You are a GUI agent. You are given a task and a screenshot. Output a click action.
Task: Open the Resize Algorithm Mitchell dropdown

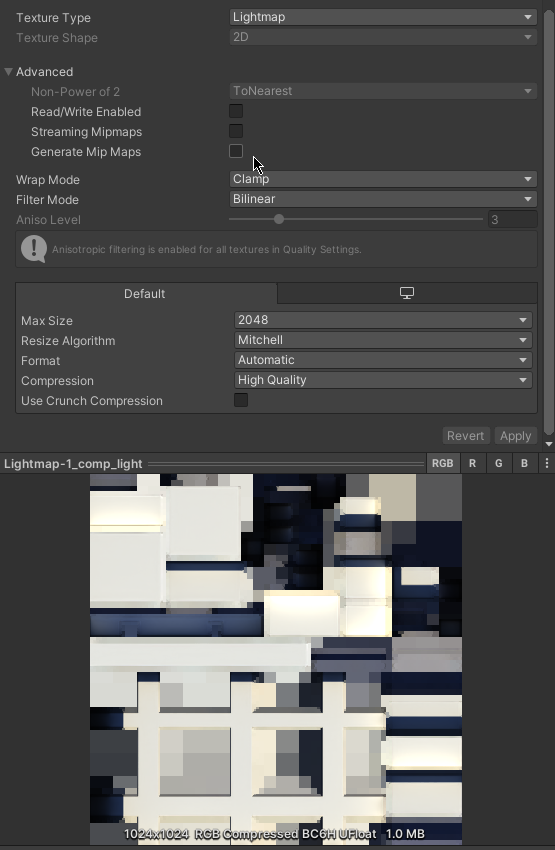(383, 340)
